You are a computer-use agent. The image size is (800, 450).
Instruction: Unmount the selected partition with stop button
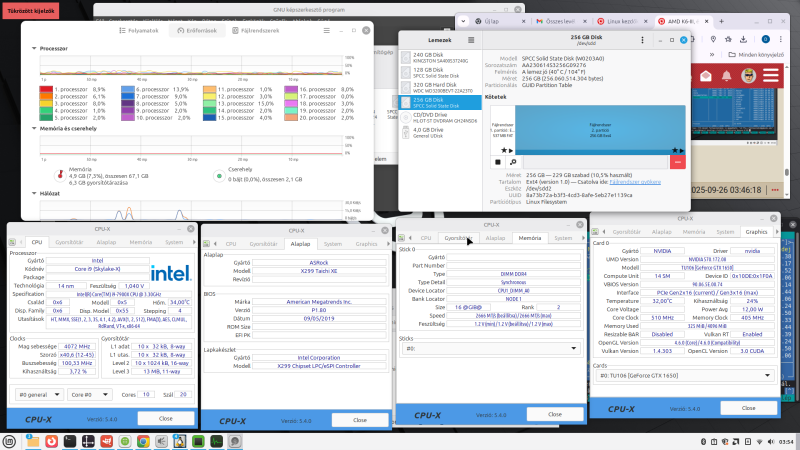pos(498,162)
